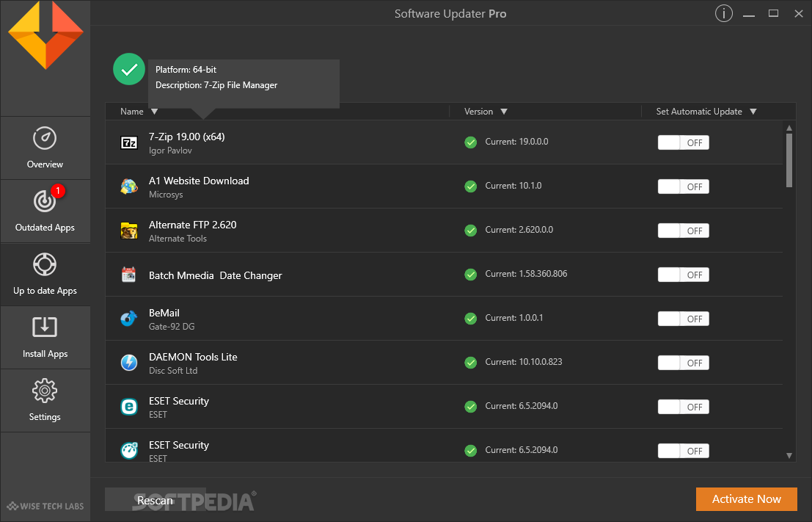
Task: Open the Overview gauge icon
Action: coord(45,139)
